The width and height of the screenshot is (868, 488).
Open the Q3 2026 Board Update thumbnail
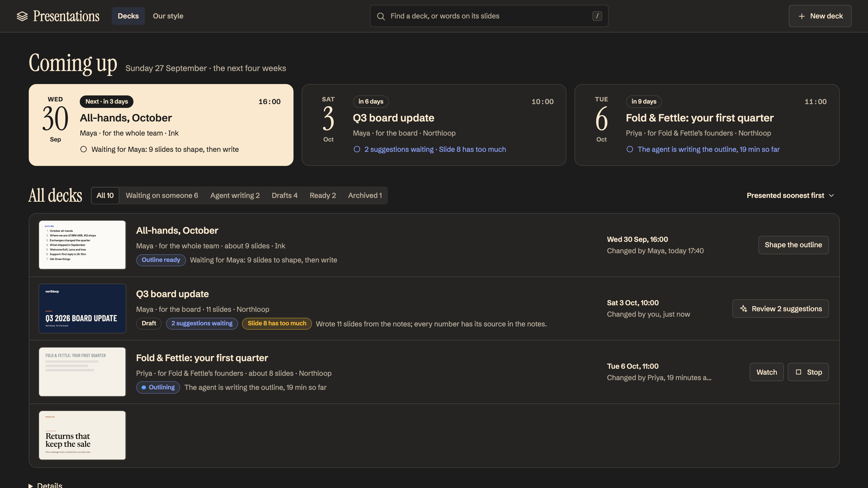pyautogui.click(x=82, y=308)
